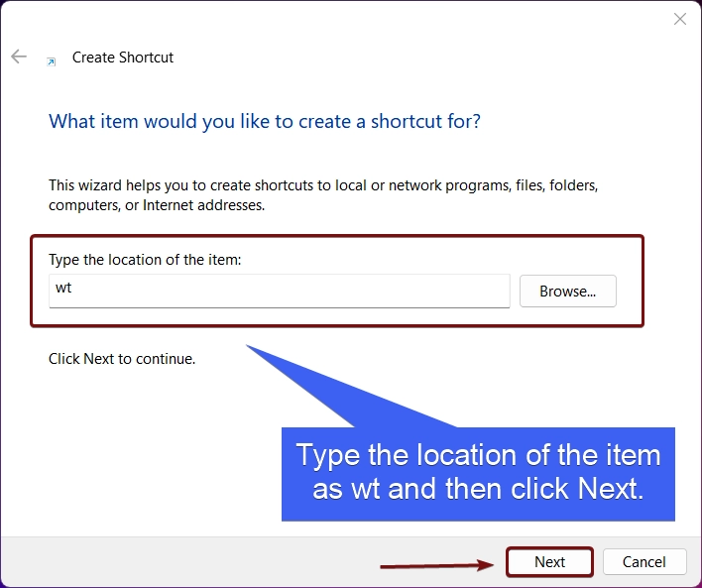Click the label 'Type the location of the item:'
Viewport: 702px width, 588px height.
tap(145, 260)
